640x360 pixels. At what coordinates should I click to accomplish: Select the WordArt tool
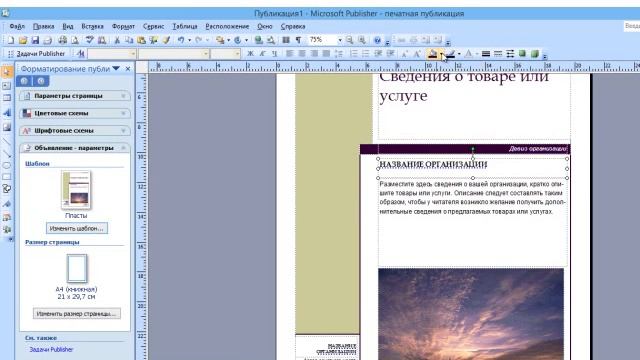click(7, 113)
